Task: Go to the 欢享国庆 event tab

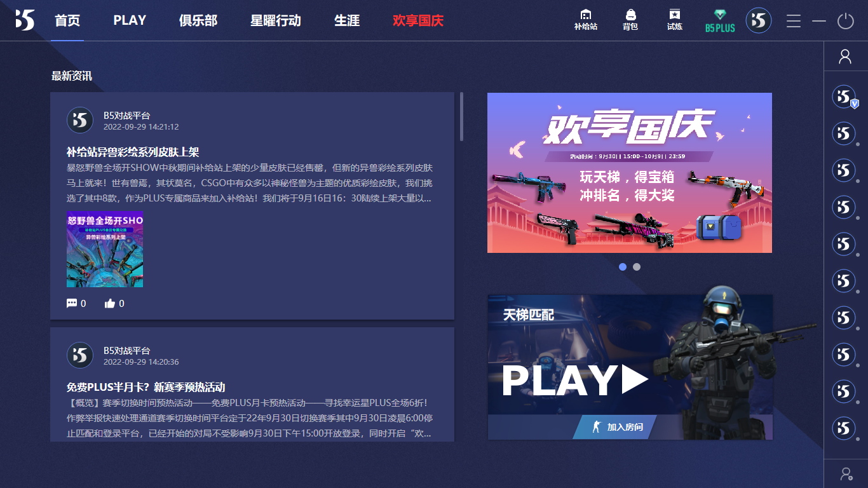Action: coord(418,20)
